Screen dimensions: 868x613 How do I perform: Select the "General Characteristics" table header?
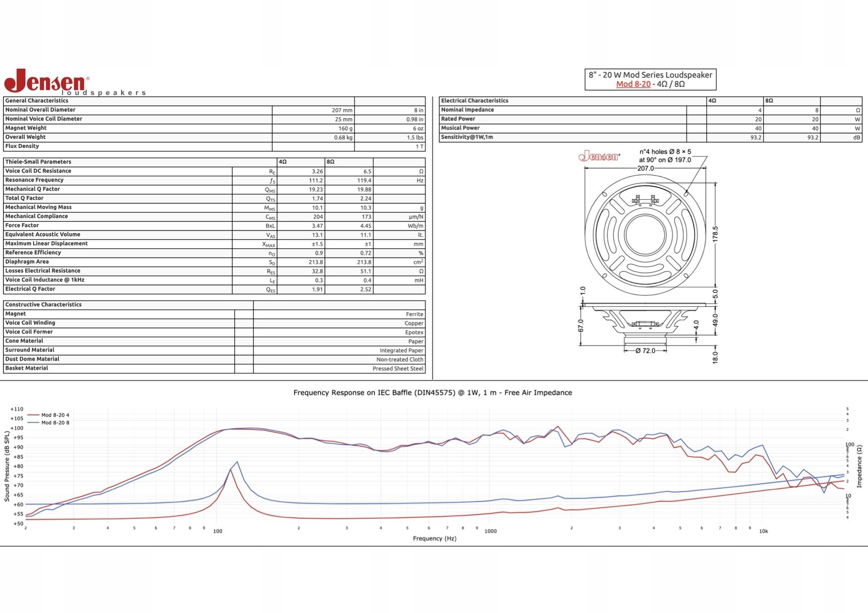coord(37,100)
